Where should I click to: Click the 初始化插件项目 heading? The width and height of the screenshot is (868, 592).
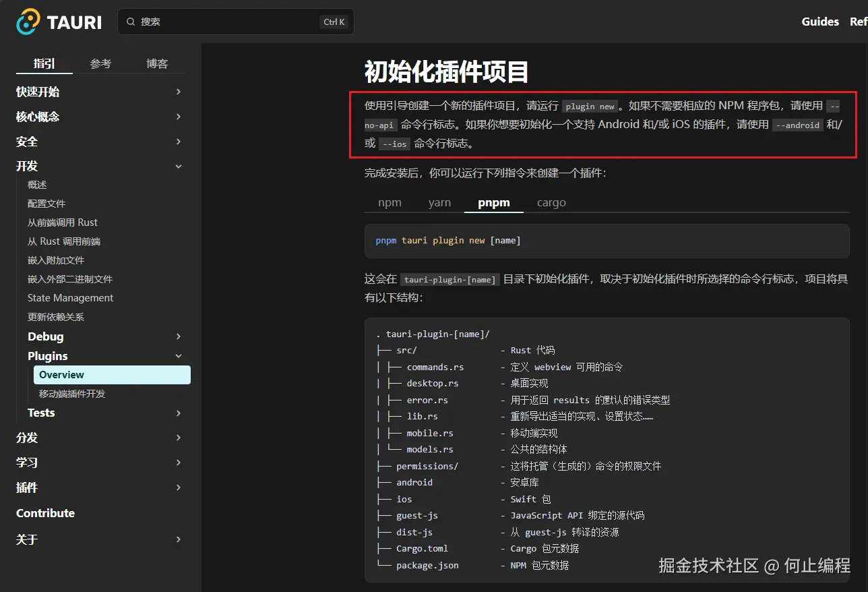coord(446,71)
